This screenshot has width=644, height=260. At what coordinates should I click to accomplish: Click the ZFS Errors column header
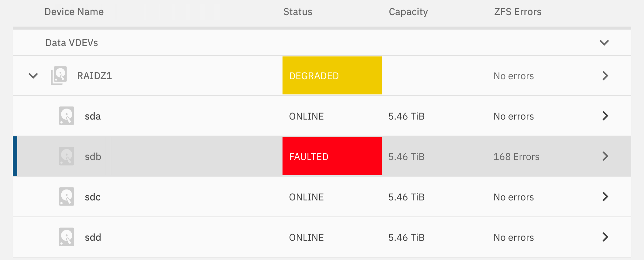click(x=518, y=12)
